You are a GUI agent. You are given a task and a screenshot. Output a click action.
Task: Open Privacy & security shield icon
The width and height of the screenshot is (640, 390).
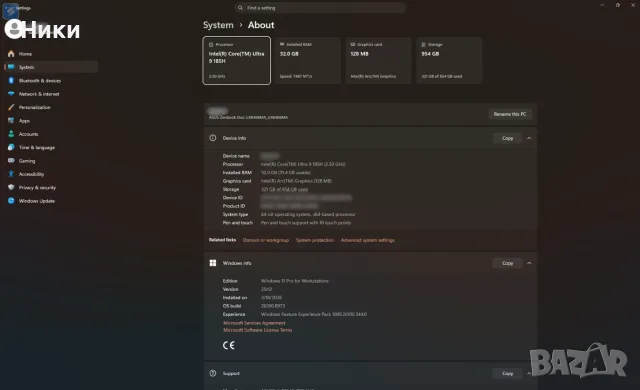click(11, 187)
